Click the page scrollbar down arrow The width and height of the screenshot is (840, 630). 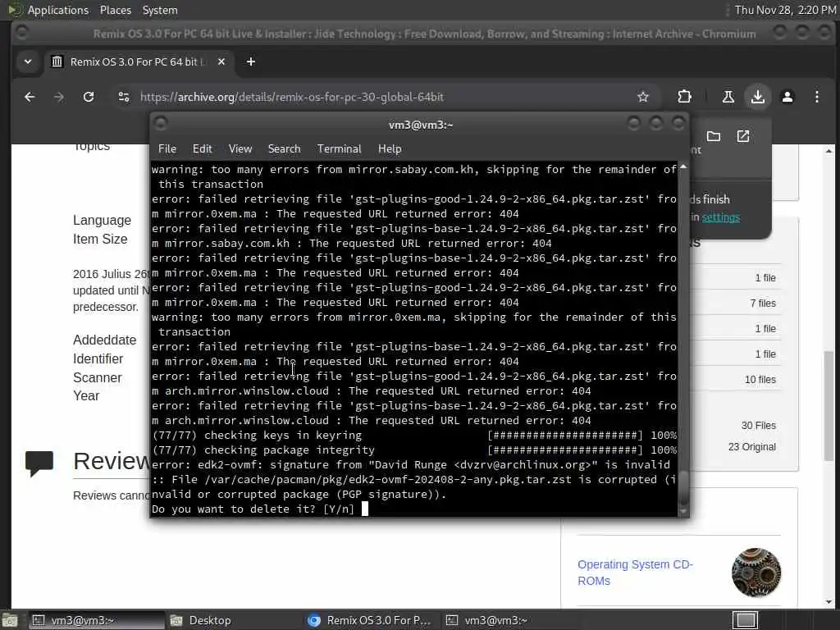point(829,601)
